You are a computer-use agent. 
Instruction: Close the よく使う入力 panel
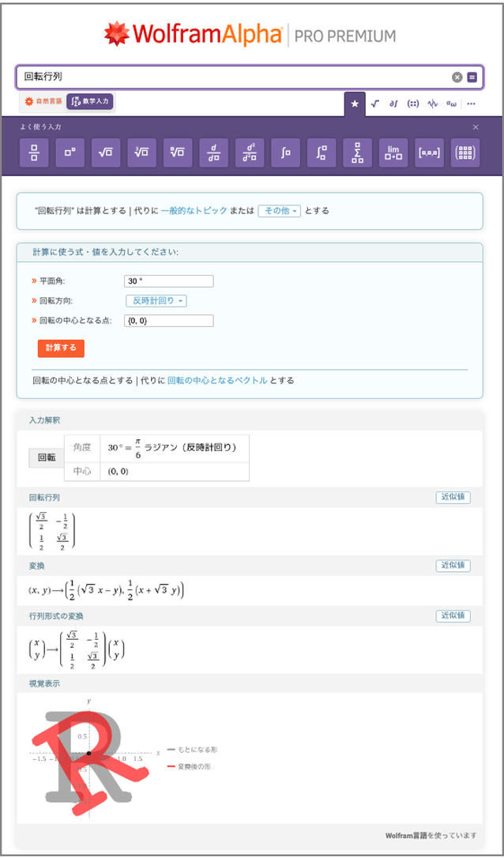point(476,127)
